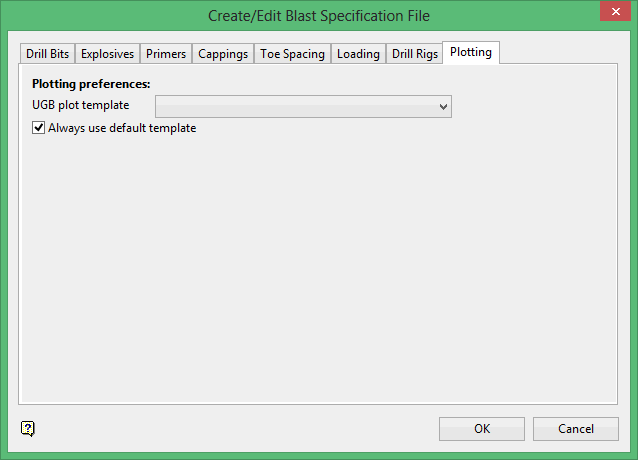Click the 'UGB plot template' field label
This screenshot has height=460, width=638.
point(80,105)
